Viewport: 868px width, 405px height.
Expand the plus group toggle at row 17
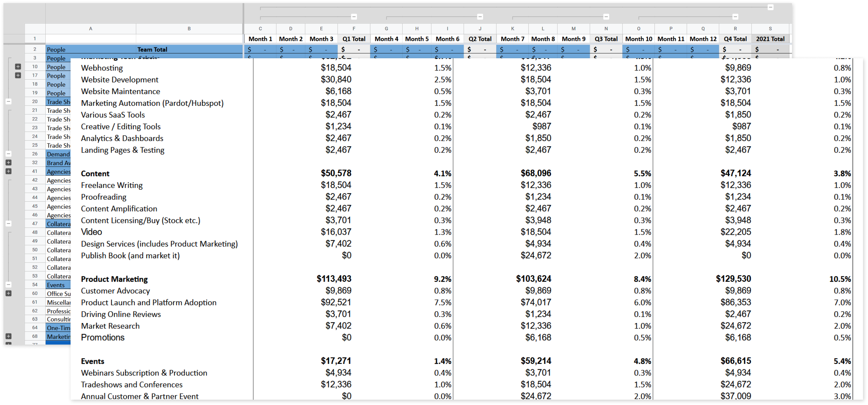18,76
